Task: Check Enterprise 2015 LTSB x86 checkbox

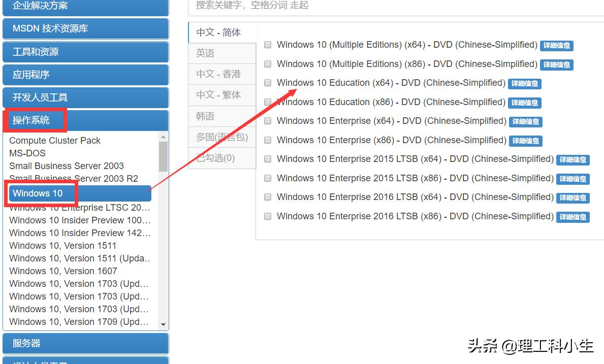Action: [x=268, y=178]
